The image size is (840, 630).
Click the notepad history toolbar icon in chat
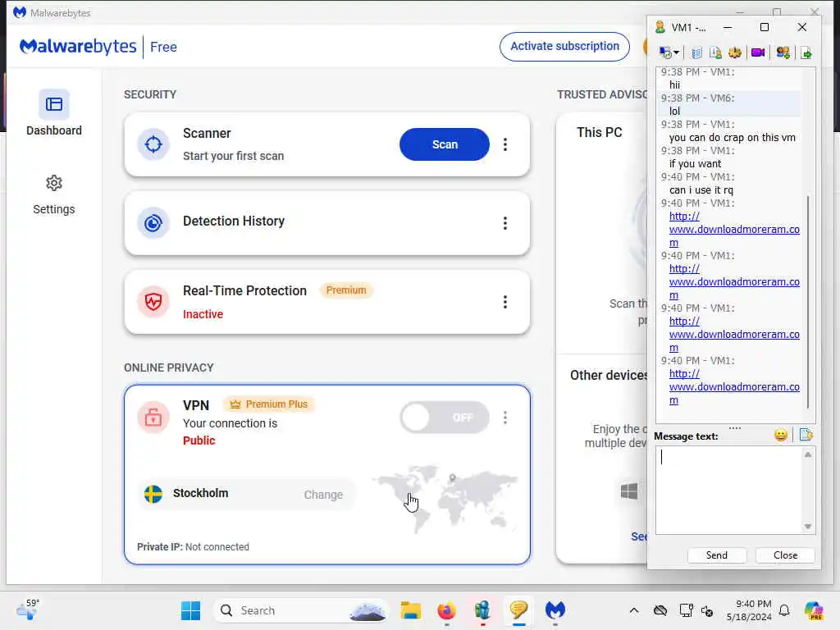(x=696, y=52)
